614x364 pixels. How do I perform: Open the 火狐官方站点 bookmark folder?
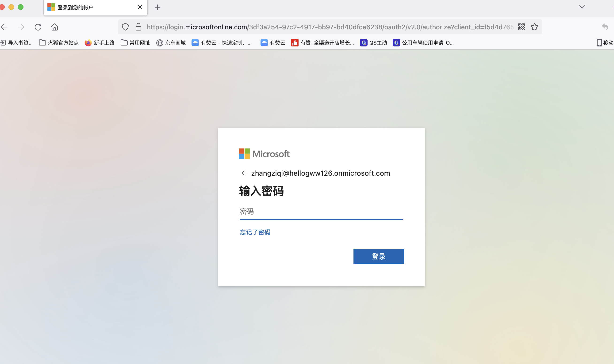tap(59, 43)
